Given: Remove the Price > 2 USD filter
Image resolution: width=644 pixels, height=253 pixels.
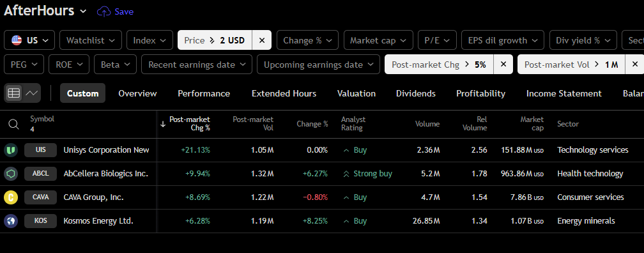Looking at the screenshot, I should pyautogui.click(x=262, y=40).
